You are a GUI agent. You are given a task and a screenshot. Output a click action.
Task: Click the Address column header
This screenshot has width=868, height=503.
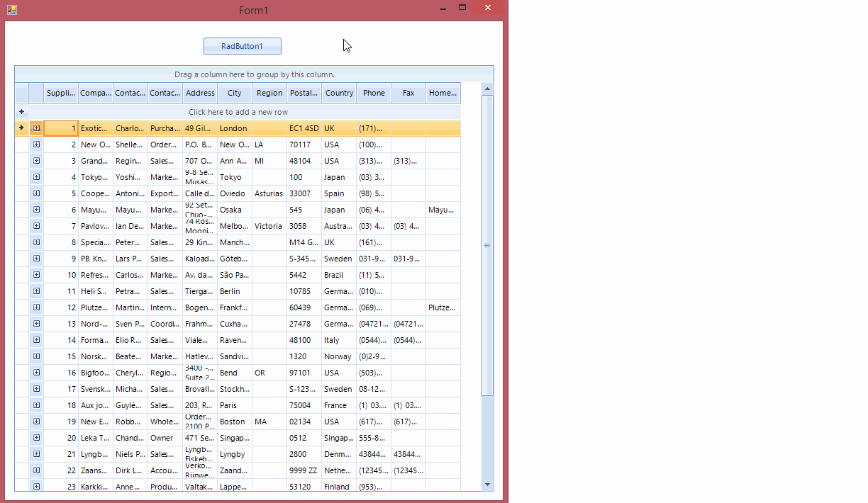[200, 93]
